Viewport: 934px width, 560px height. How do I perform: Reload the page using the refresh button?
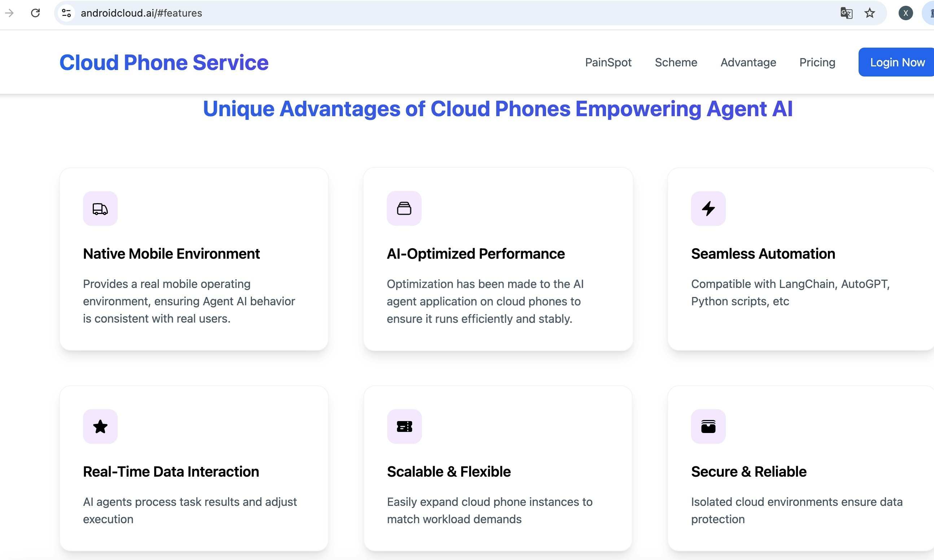(x=35, y=13)
